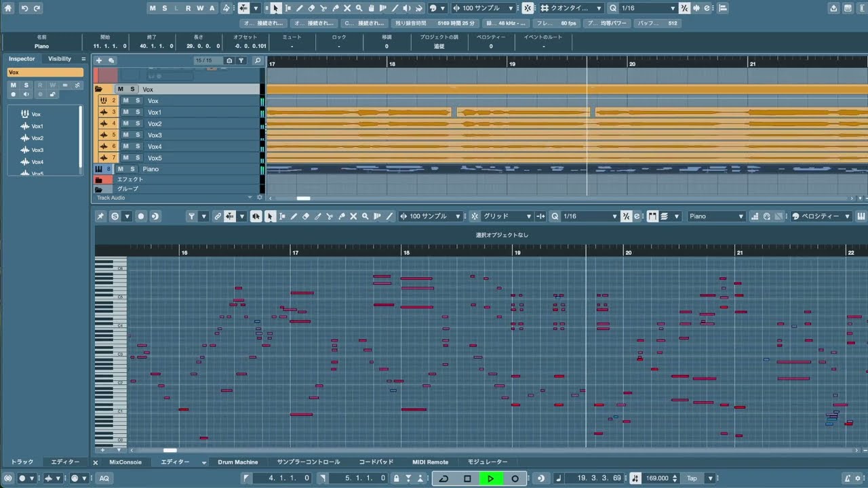Open the 'コードパッド' tab
Image resolution: width=868 pixels, height=488 pixels.
(x=376, y=462)
